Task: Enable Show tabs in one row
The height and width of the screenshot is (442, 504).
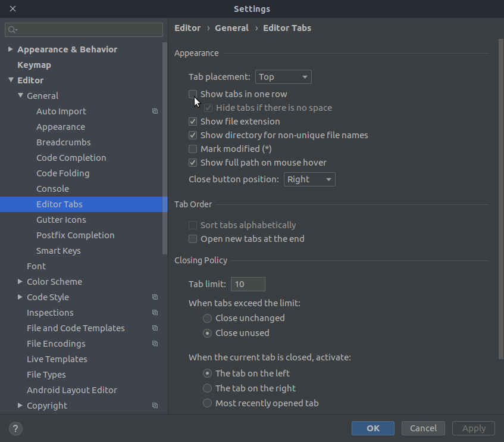Action: 193,94
